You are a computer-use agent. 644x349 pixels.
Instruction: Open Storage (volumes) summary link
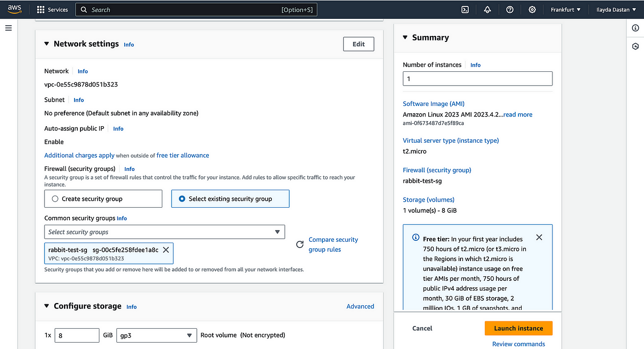coord(429,199)
